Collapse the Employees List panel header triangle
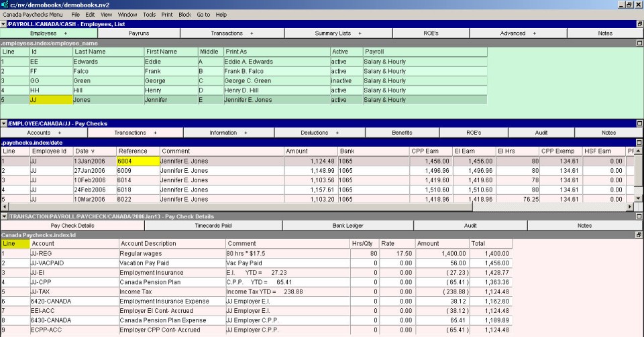Screen dimensions: 644x337 pos(3,24)
